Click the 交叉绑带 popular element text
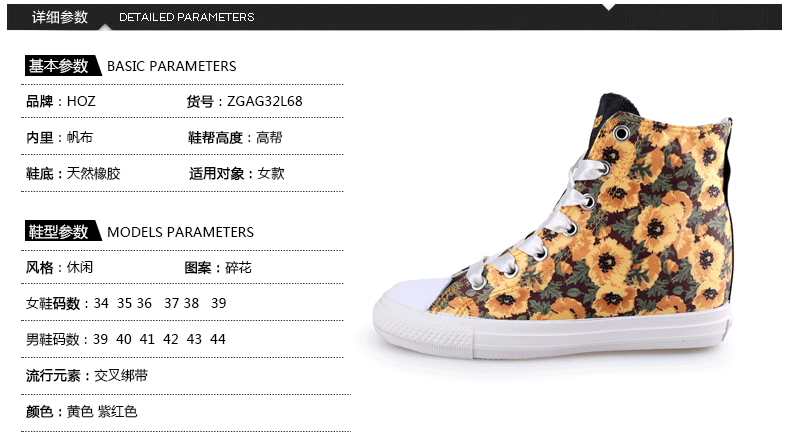 click(121, 375)
